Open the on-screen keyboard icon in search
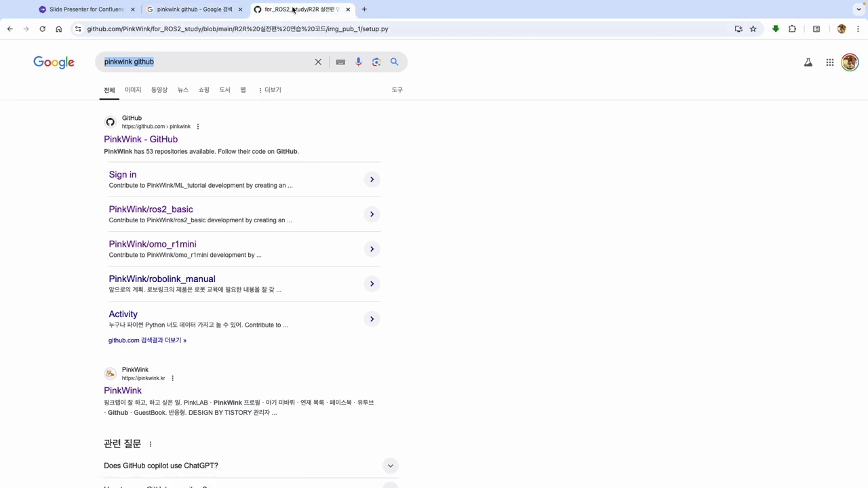The width and height of the screenshot is (868, 488). tap(340, 62)
